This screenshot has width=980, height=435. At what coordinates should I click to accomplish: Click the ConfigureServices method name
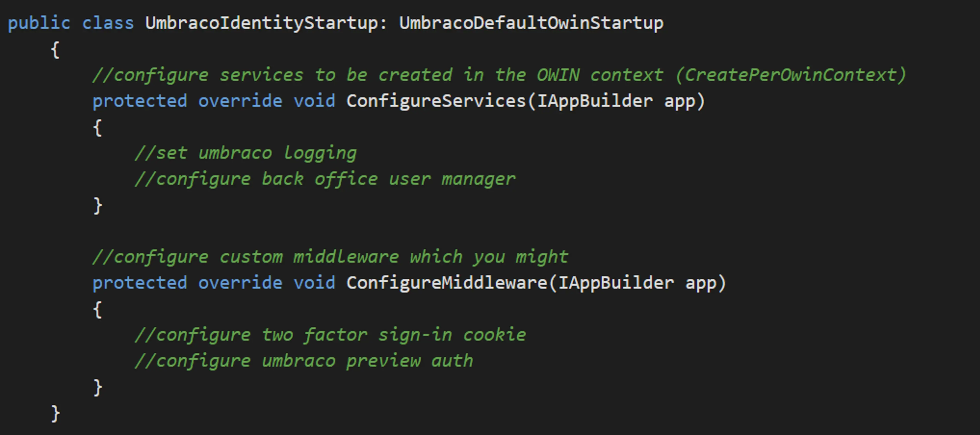436,101
